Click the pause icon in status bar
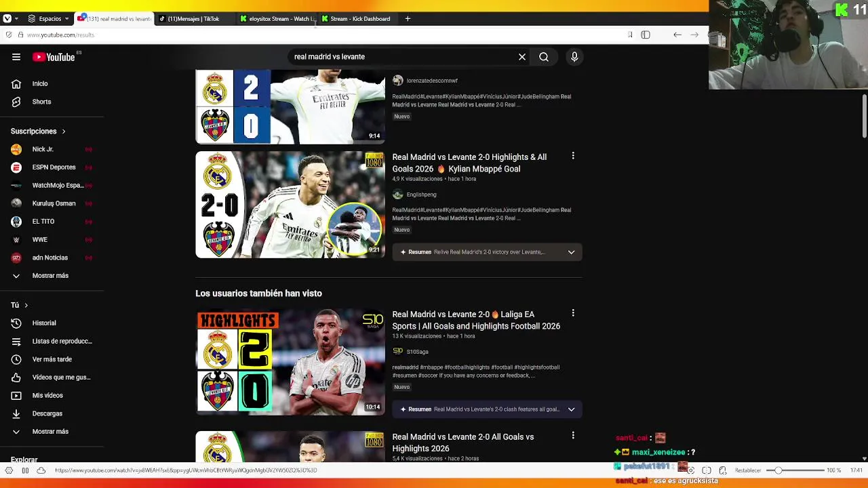Viewport: 868px width, 488px height. click(25, 470)
